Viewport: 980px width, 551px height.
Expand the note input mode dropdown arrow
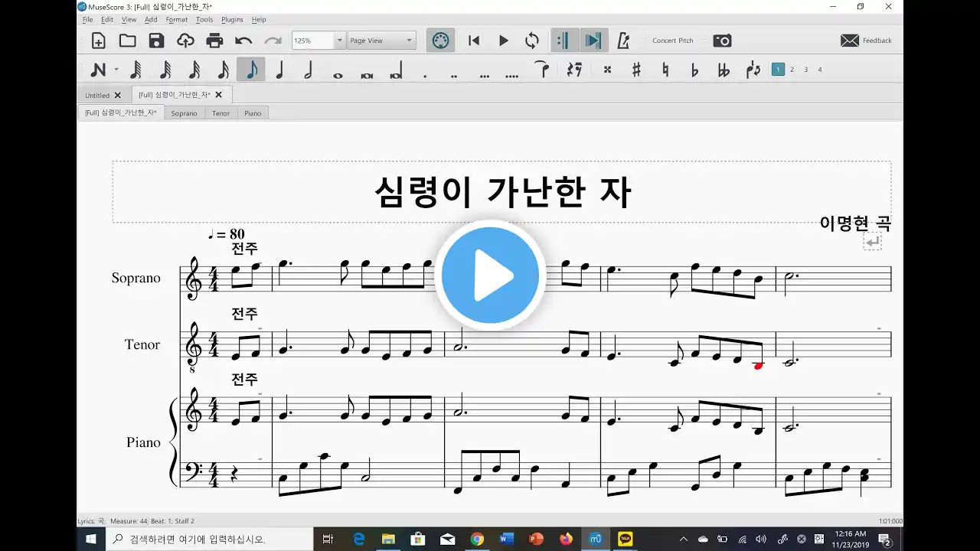coord(116,70)
